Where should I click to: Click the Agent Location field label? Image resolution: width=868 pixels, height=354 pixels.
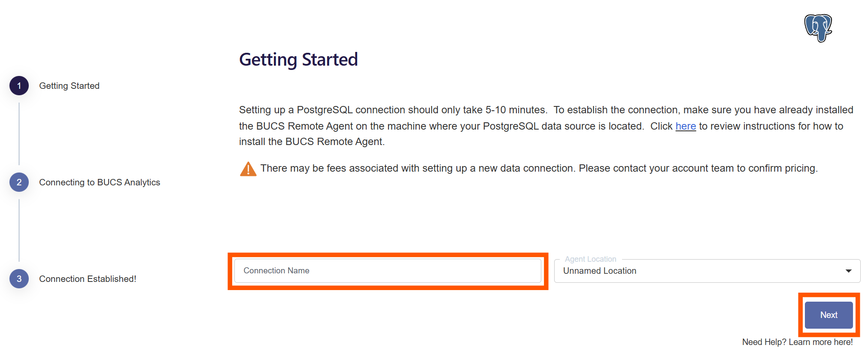(590, 259)
